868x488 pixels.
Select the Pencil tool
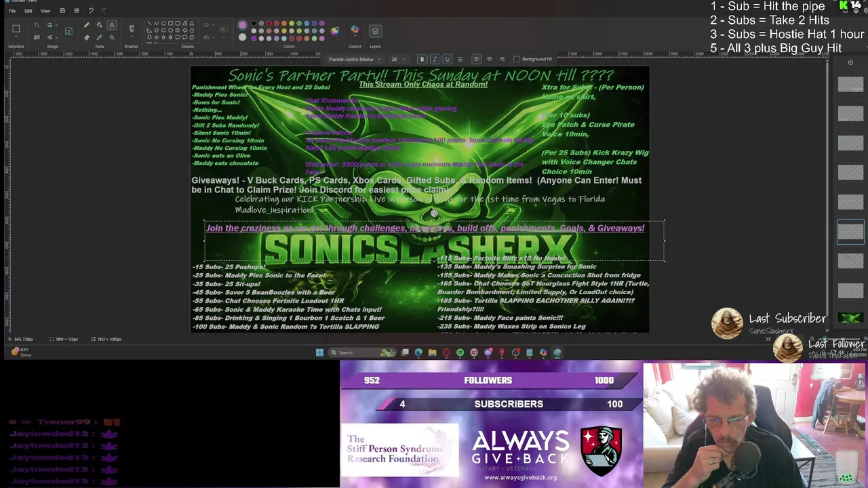[x=87, y=25]
